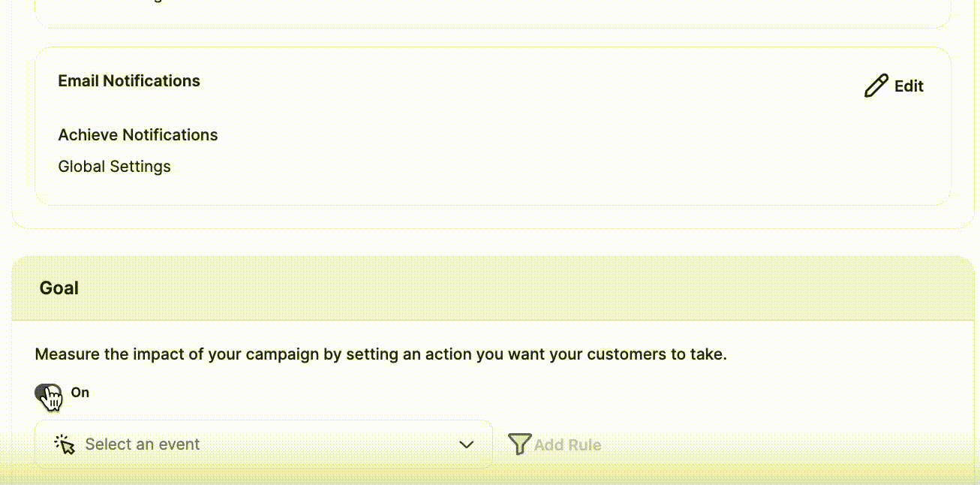The width and height of the screenshot is (980, 485).
Task: Turn off the Goal toggle switch
Action: click(48, 393)
